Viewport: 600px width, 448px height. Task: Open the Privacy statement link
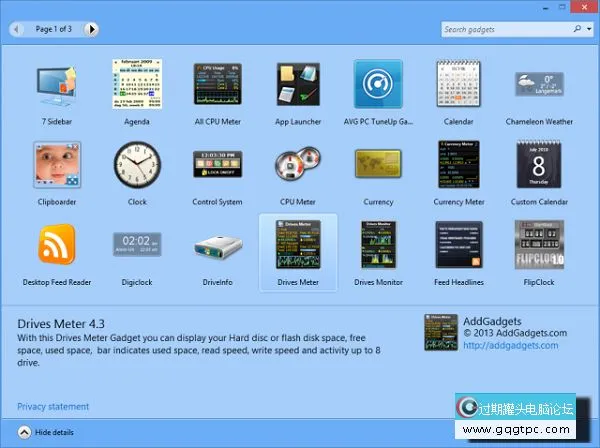[53, 407]
